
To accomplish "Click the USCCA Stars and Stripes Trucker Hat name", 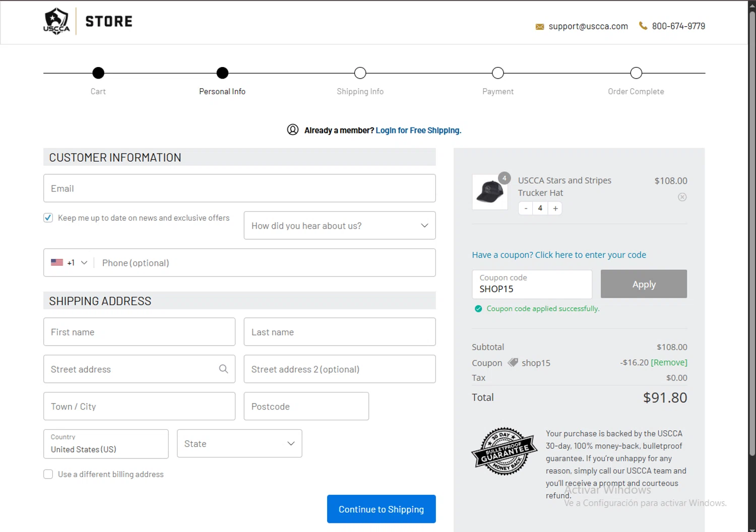I will [564, 186].
